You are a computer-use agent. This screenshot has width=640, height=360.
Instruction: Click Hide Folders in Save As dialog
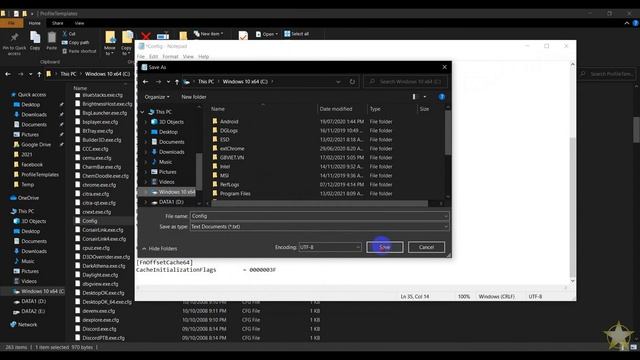[160, 249]
